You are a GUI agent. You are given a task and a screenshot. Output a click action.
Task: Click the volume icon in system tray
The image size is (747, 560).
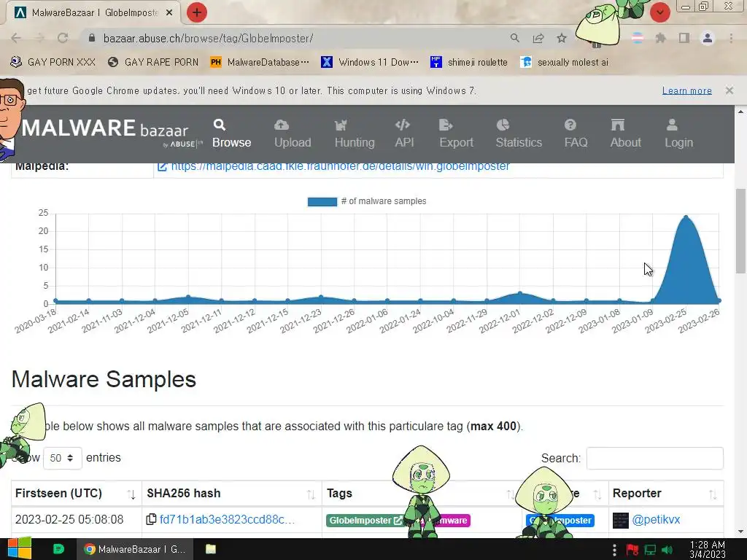pyautogui.click(x=667, y=550)
